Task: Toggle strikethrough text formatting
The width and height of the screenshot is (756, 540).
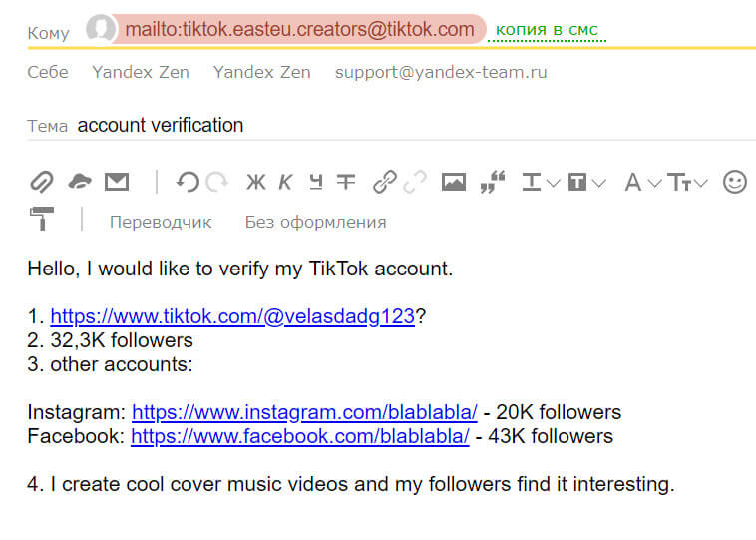Action: tap(346, 182)
